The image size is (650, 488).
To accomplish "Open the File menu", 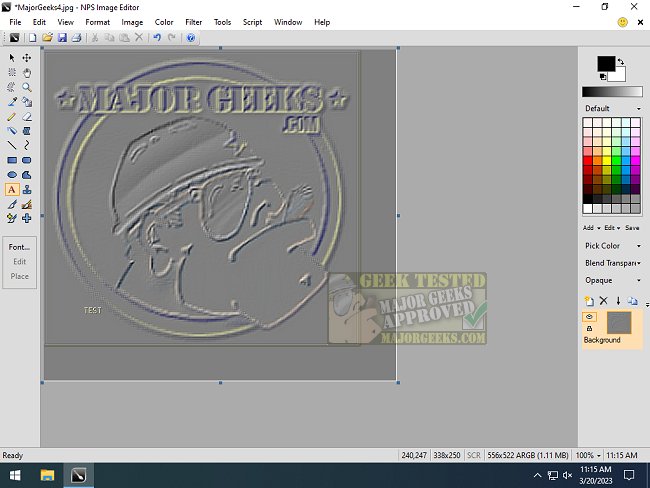I will 15,22.
